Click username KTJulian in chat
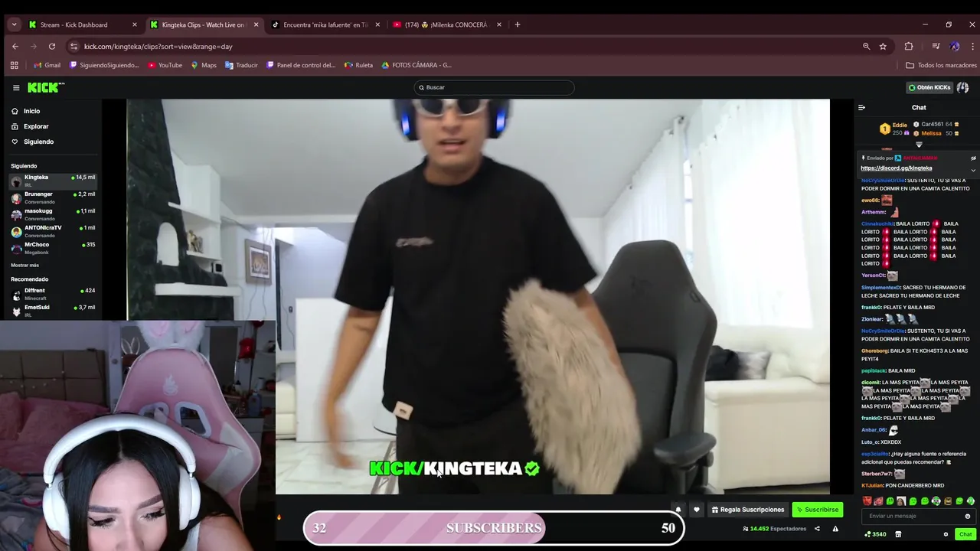 872,486
